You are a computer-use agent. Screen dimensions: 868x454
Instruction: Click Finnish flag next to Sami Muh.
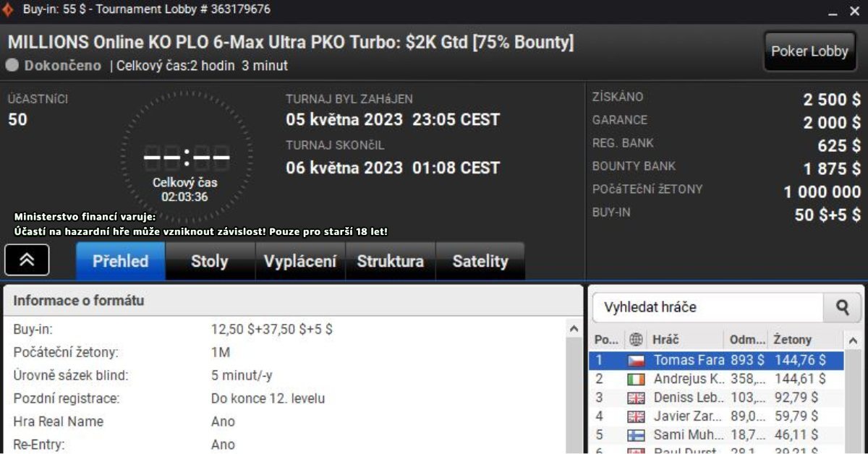pyautogui.click(x=636, y=435)
